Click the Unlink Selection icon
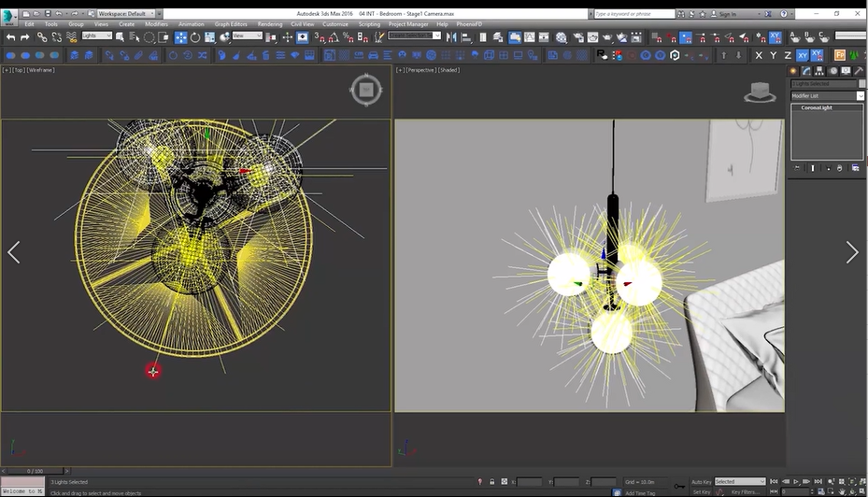This screenshot has height=497, width=868. pos(56,37)
